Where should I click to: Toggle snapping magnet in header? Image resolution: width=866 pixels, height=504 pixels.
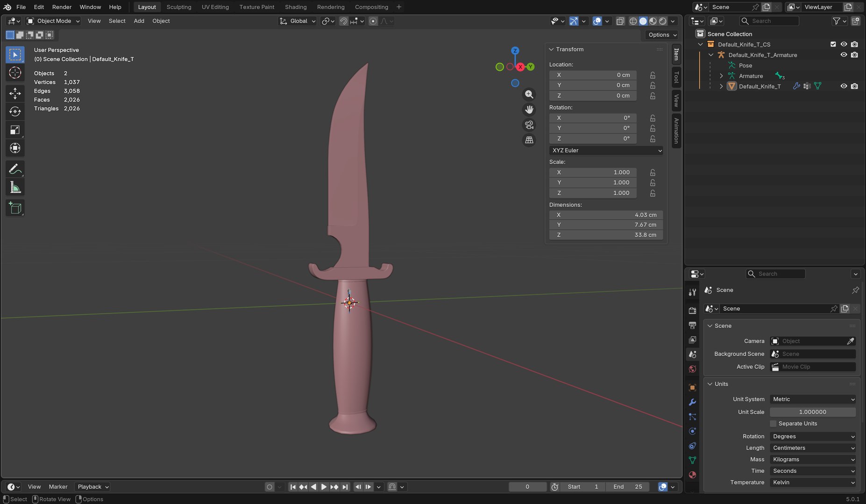[343, 21]
